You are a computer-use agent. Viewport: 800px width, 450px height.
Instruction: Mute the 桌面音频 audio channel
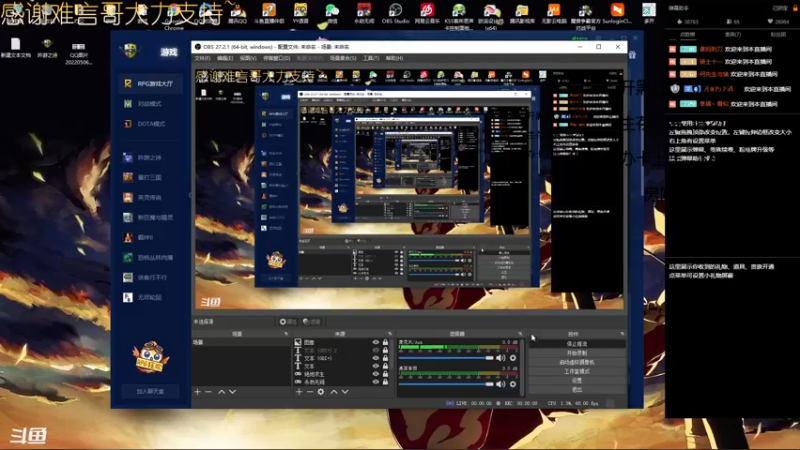(x=501, y=384)
